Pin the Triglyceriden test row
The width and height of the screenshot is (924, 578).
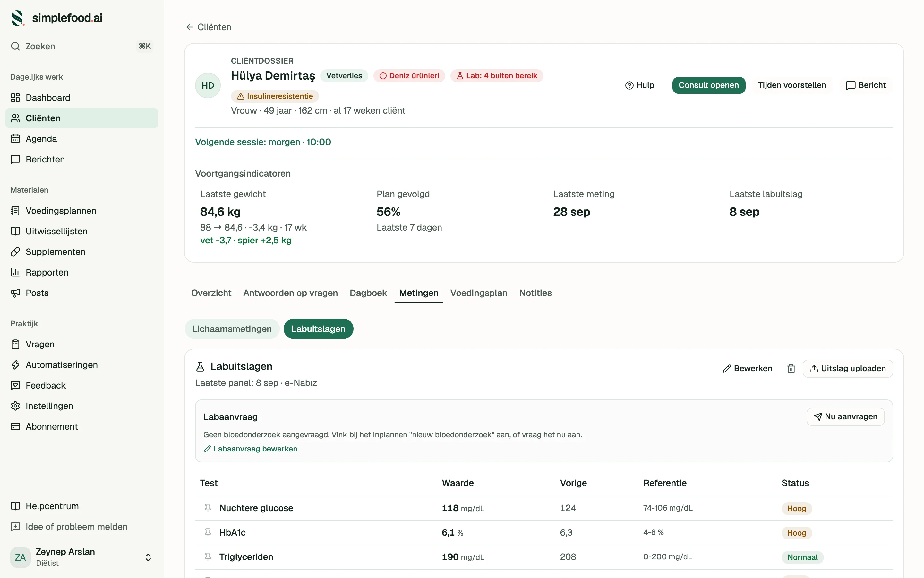tap(208, 557)
